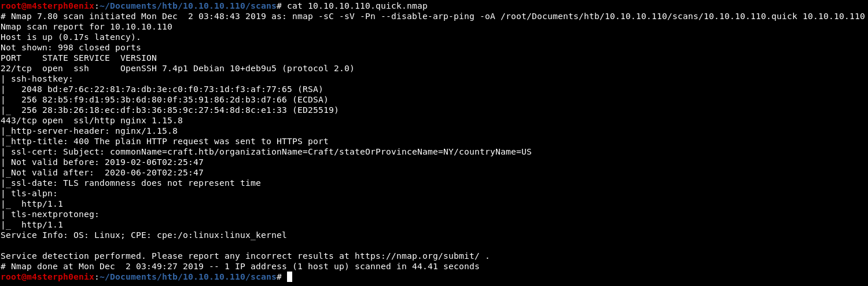
Task: Click the ssl-date TLS randomness line
Action: click(131, 183)
